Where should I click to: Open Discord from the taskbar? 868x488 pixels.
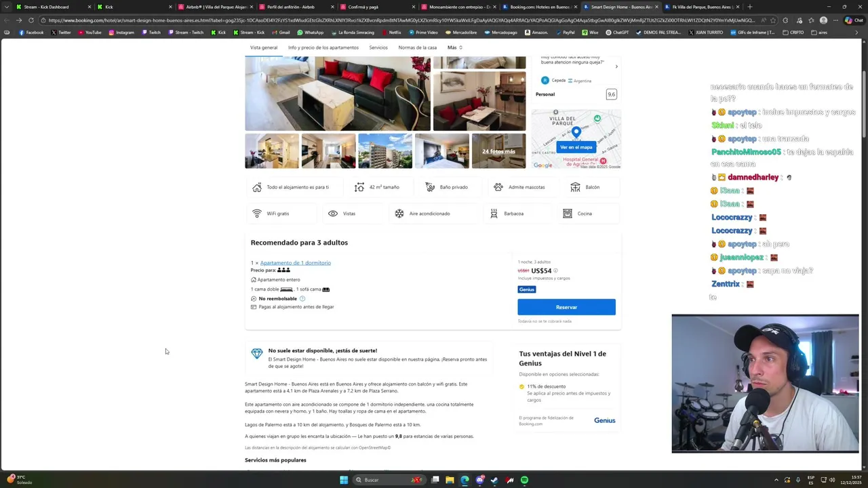[479, 480]
